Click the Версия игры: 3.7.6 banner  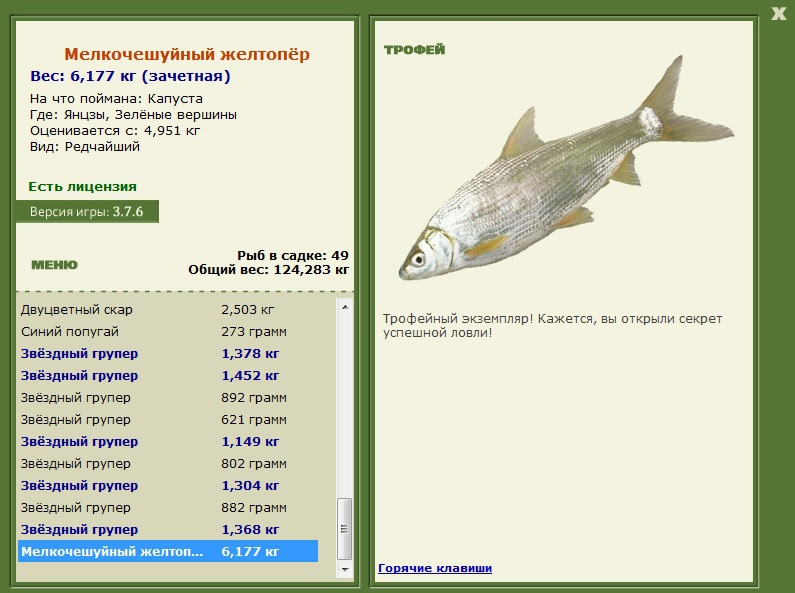point(87,211)
